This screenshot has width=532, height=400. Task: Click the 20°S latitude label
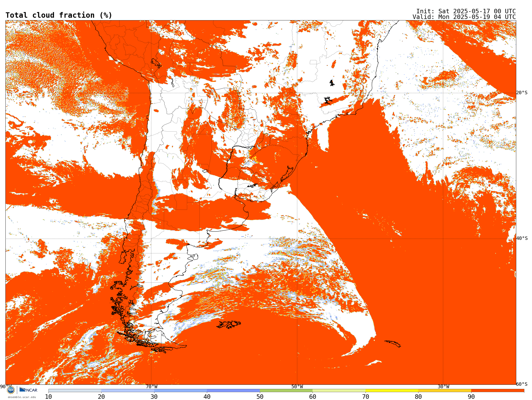coord(522,93)
